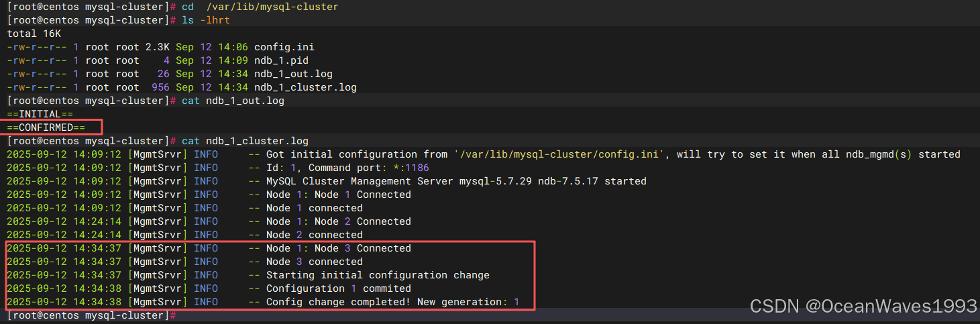Click the 'Node 1: Node 3 Connected' log line

(339, 248)
